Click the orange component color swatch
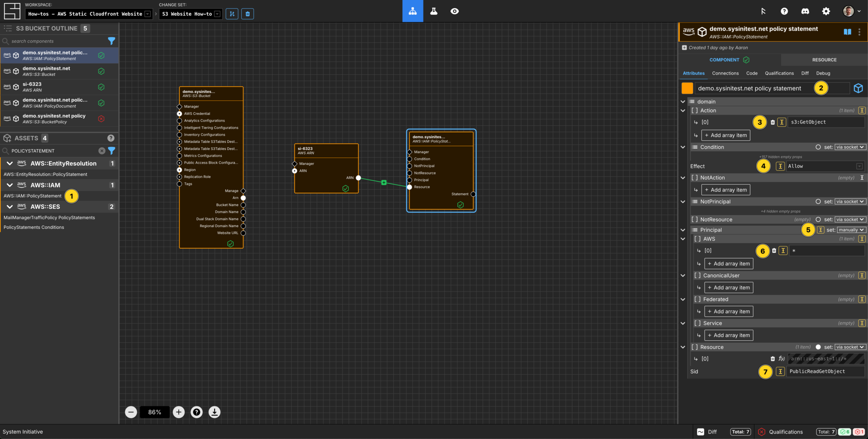 [687, 88]
